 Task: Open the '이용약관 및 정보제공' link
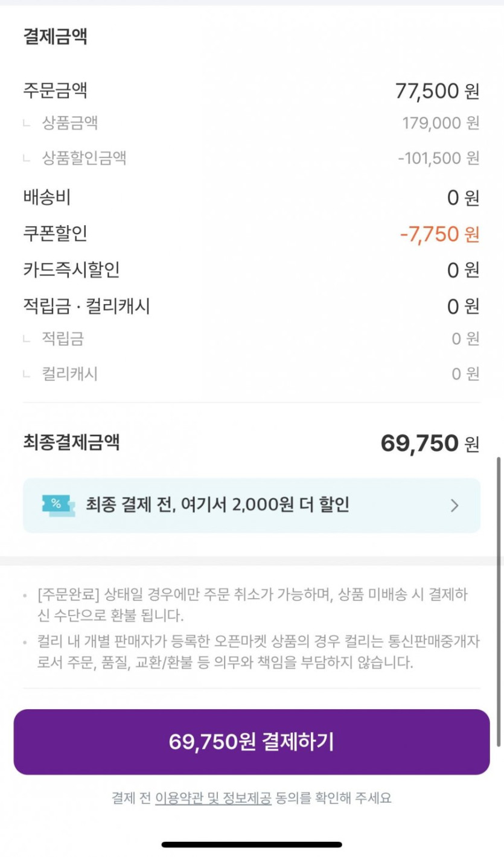point(213,798)
